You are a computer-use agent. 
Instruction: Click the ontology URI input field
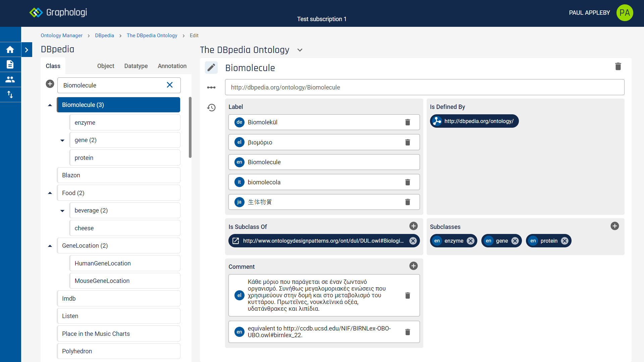click(424, 87)
